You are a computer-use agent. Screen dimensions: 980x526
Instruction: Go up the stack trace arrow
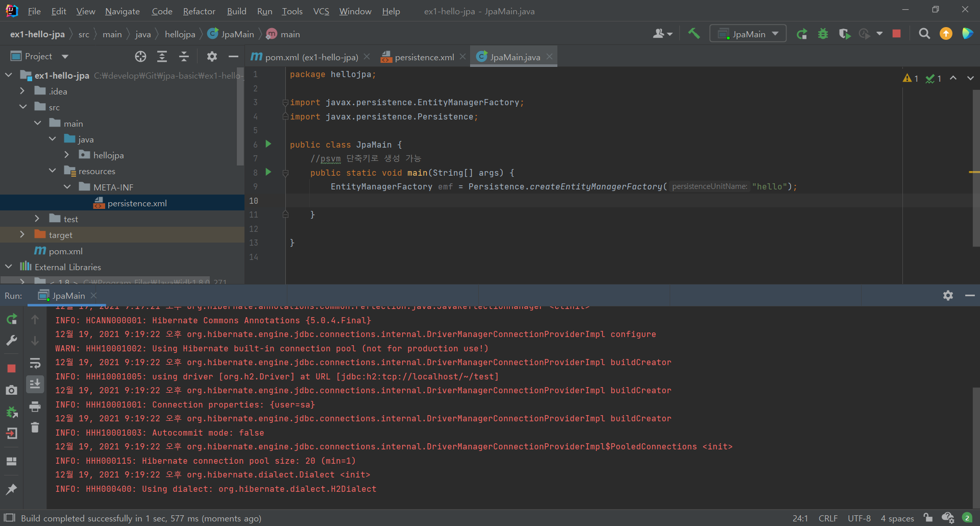[x=35, y=319]
